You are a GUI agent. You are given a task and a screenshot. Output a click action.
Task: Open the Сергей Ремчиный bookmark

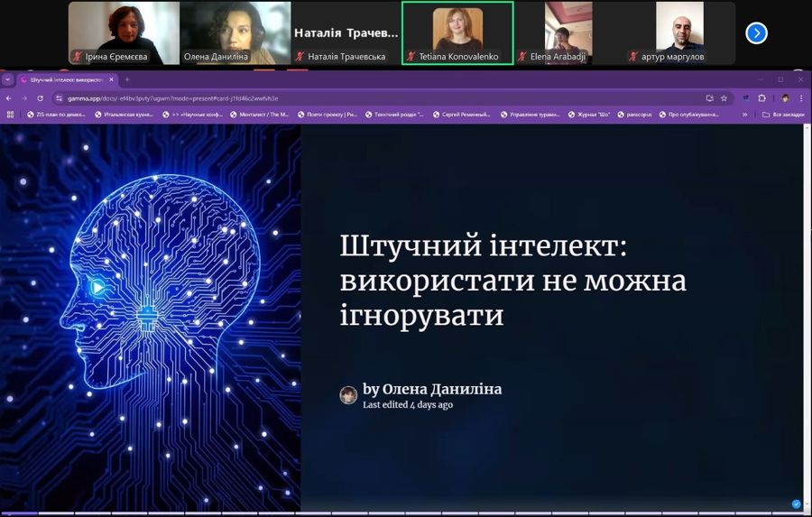[461, 115]
